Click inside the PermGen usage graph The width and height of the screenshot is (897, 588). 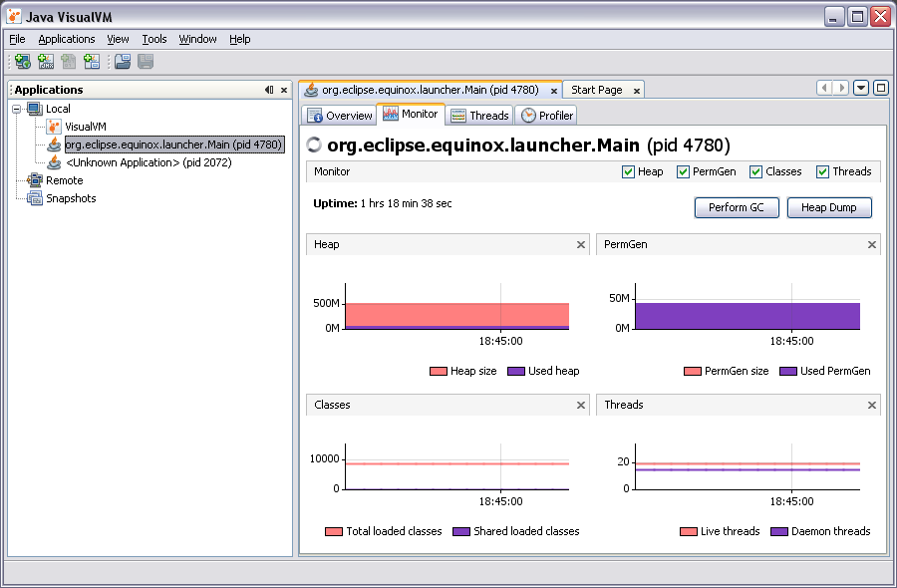(747, 307)
